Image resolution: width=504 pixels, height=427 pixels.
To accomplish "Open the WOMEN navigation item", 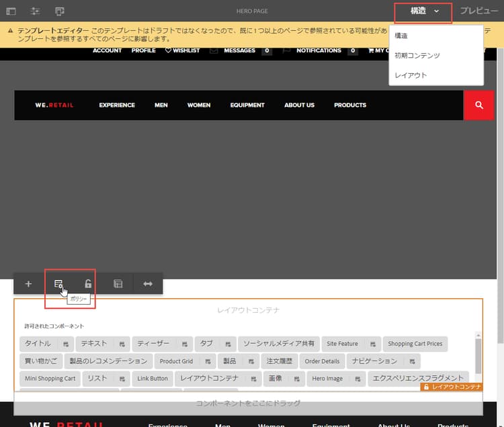I will coord(199,105).
